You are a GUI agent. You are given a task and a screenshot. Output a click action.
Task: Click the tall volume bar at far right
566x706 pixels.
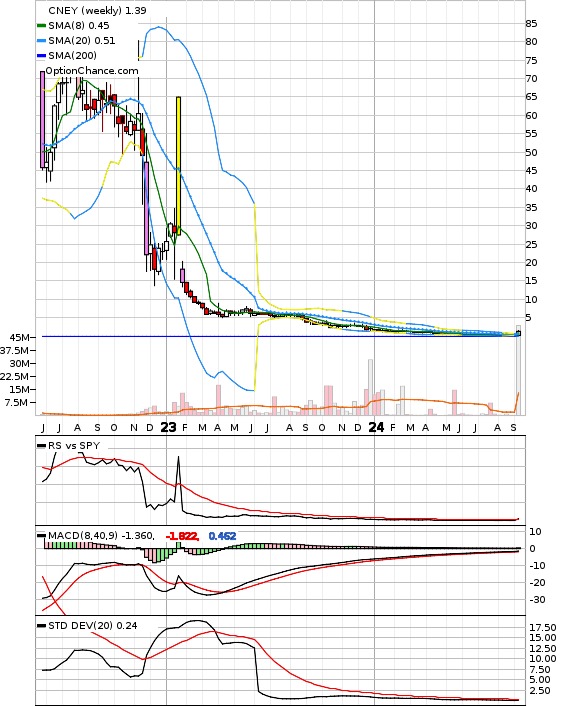click(x=519, y=370)
